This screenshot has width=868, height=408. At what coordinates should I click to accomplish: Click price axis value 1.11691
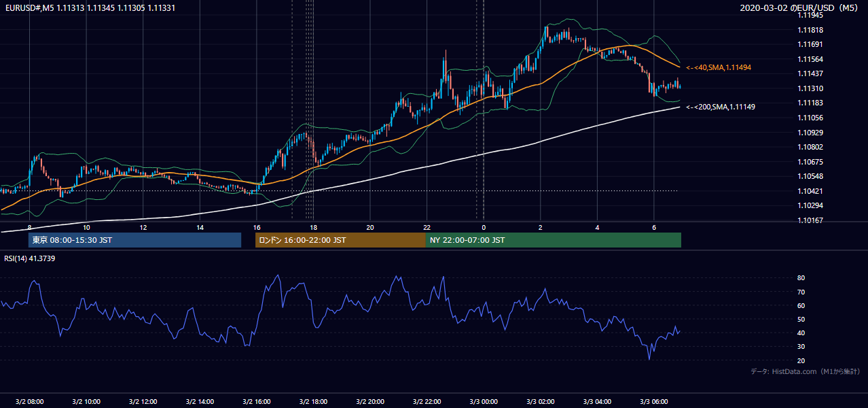(811, 44)
